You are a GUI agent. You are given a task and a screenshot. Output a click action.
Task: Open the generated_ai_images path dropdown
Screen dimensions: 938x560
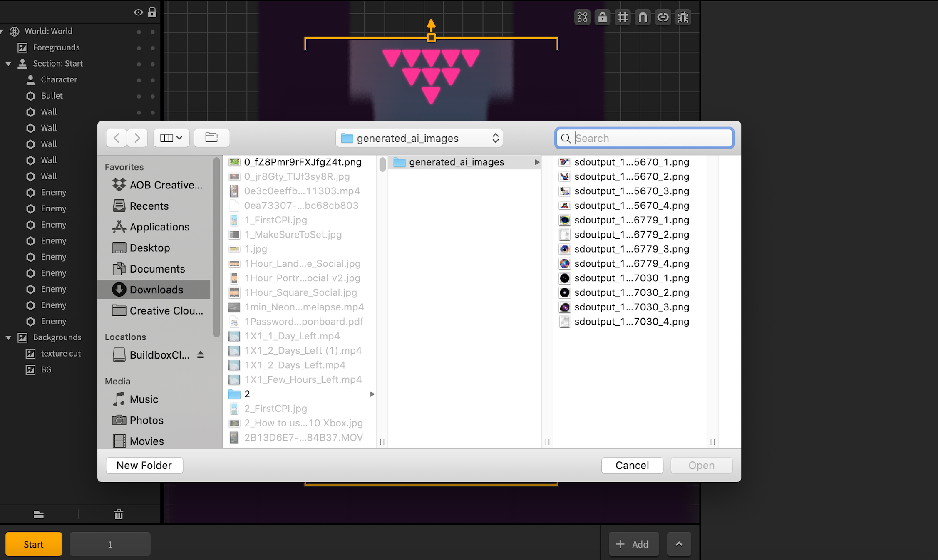419,138
